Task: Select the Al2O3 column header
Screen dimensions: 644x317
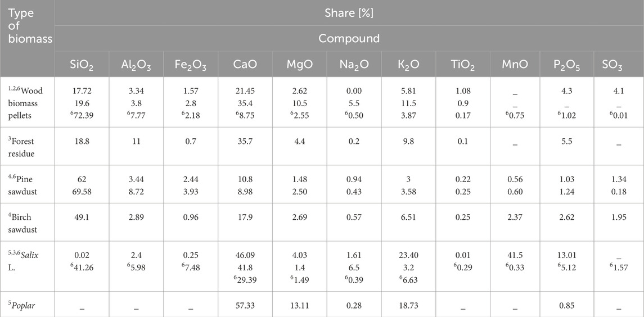Action: click(x=136, y=65)
